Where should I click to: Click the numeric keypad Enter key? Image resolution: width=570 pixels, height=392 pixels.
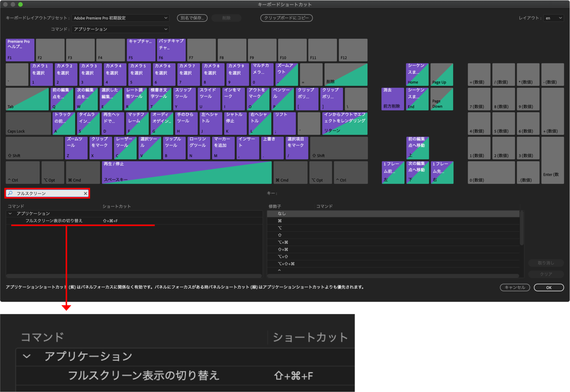(x=553, y=160)
